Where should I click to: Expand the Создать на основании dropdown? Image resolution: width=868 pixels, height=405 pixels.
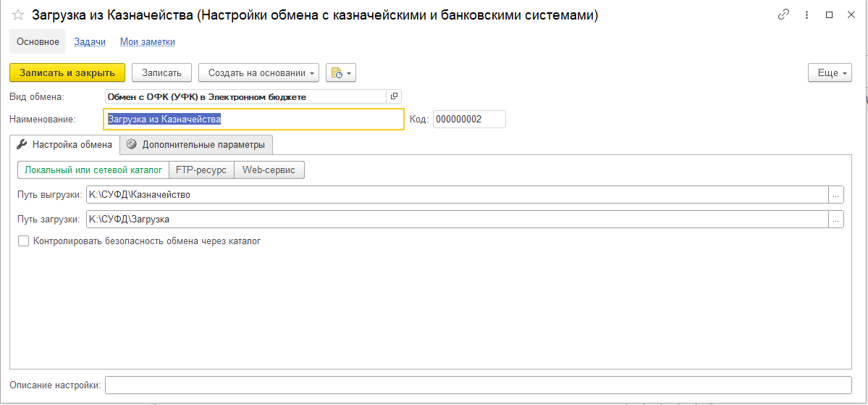pyautogui.click(x=258, y=72)
